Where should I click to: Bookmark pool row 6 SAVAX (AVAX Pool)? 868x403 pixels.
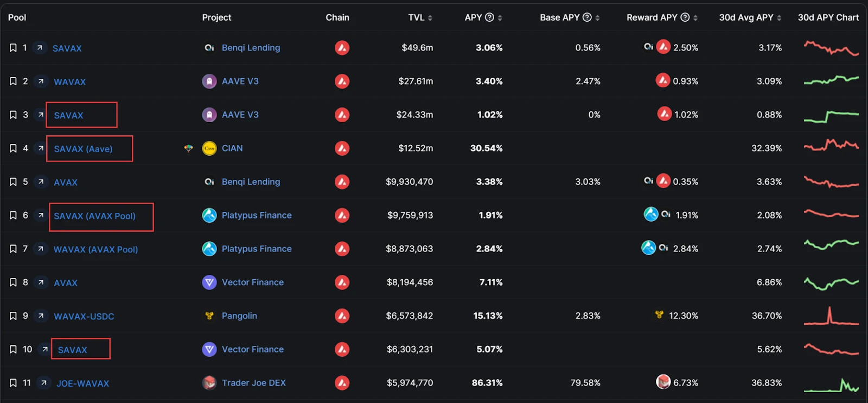point(13,216)
